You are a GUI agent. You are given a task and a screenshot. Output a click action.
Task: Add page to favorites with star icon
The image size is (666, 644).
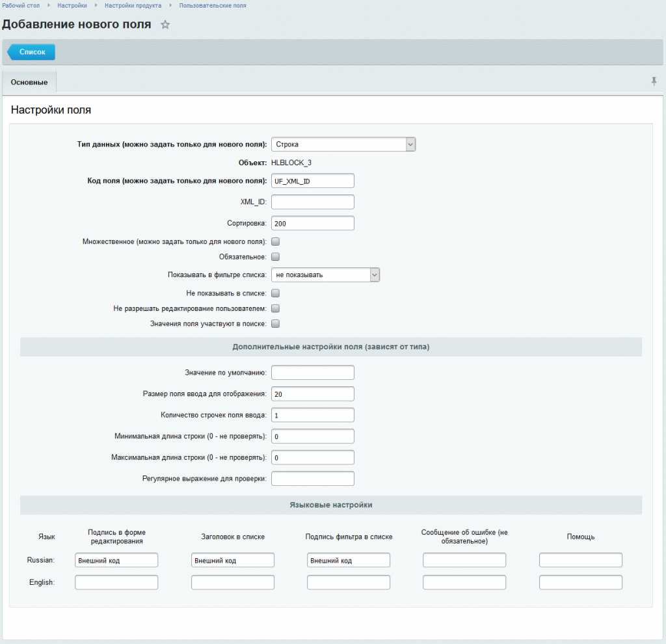click(165, 25)
